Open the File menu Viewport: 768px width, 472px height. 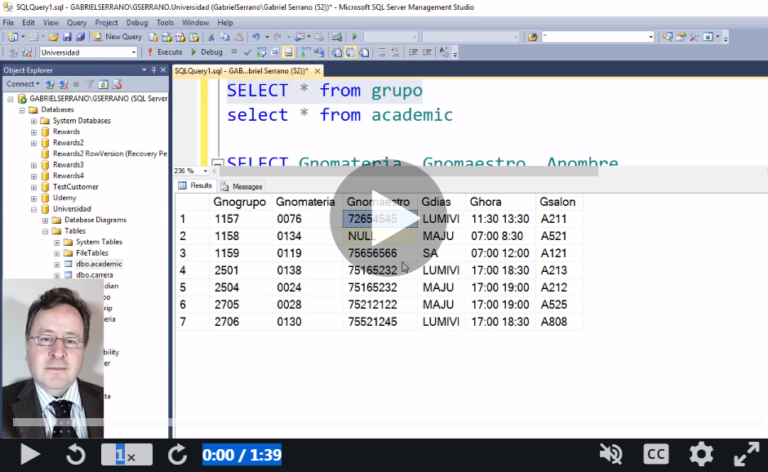click(8, 23)
